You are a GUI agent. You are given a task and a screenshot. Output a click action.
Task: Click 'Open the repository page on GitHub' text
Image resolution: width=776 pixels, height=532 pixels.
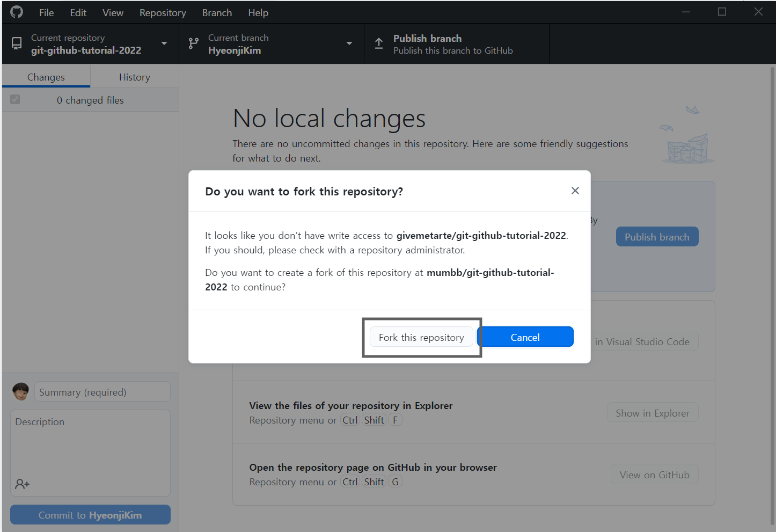(373, 467)
